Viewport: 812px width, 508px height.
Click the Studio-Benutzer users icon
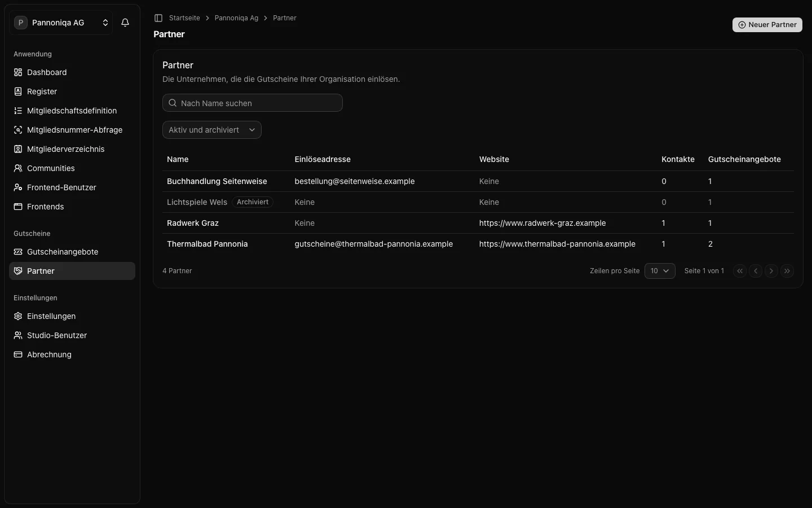18,335
